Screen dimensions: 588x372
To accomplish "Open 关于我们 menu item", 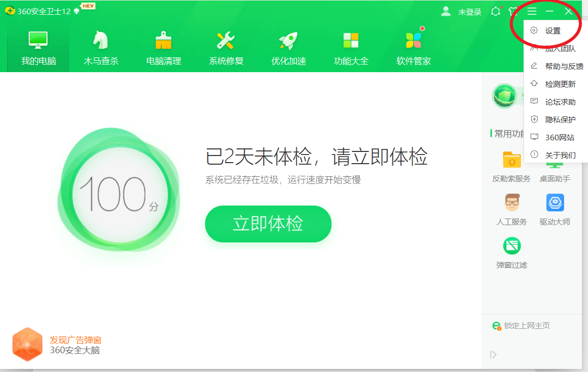I will [560, 156].
